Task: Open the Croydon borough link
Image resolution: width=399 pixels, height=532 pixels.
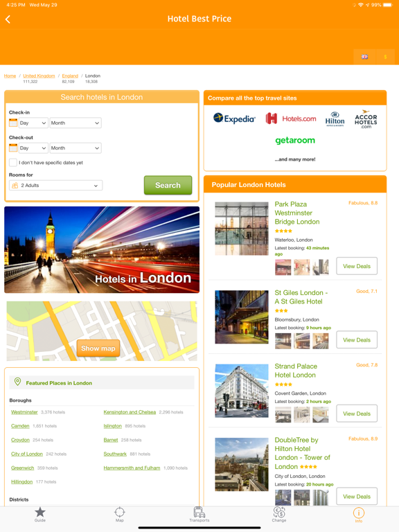Action: pos(20,440)
